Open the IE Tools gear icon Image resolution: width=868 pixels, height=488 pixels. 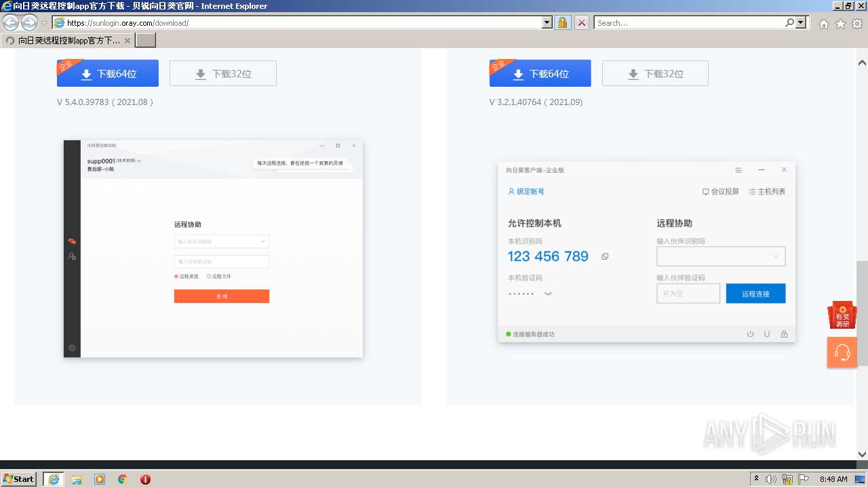(857, 24)
